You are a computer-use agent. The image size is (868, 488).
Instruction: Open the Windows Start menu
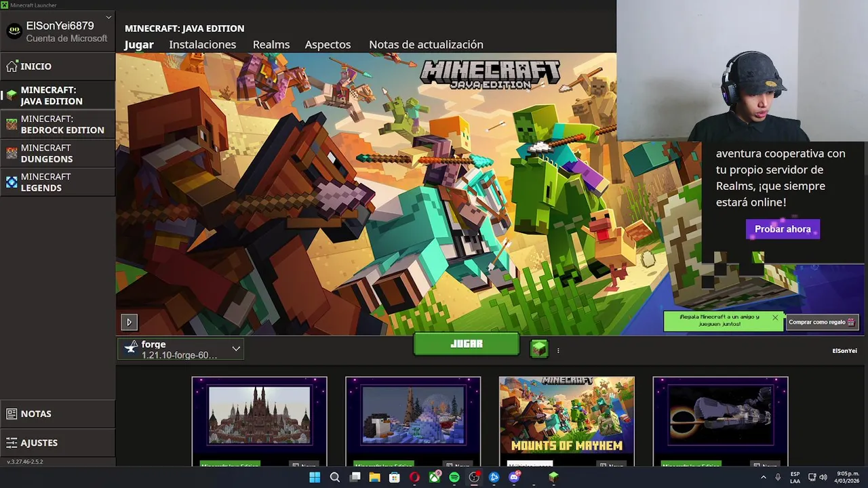[315, 477]
